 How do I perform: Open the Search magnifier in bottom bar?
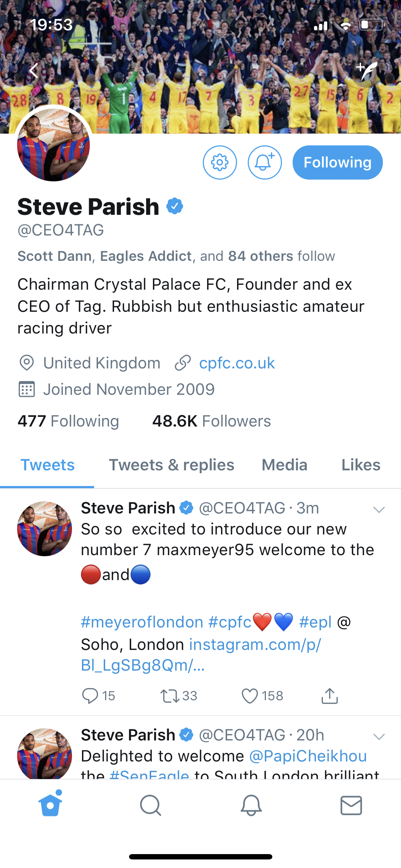pyautogui.click(x=150, y=805)
